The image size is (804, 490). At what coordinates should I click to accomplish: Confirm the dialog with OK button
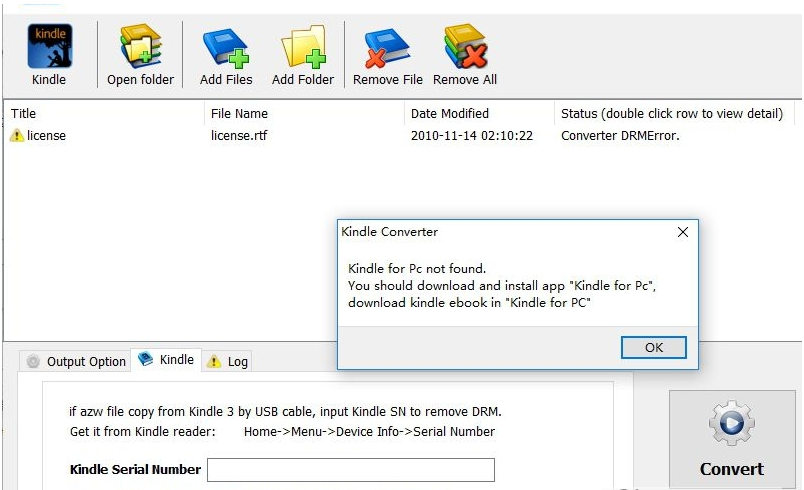coord(654,348)
